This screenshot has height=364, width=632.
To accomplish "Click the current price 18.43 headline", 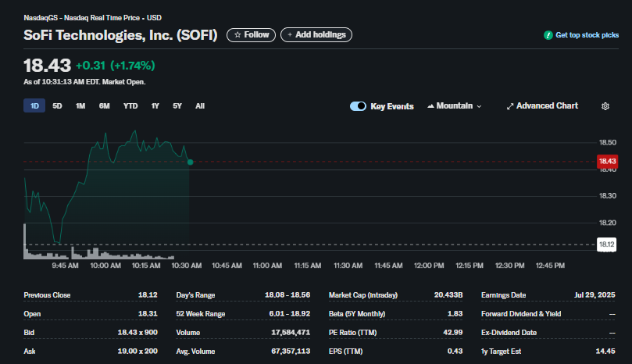I will pyautogui.click(x=47, y=66).
